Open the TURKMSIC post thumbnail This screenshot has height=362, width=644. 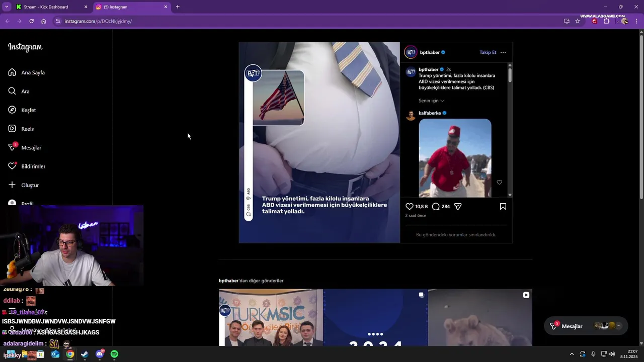point(271,317)
